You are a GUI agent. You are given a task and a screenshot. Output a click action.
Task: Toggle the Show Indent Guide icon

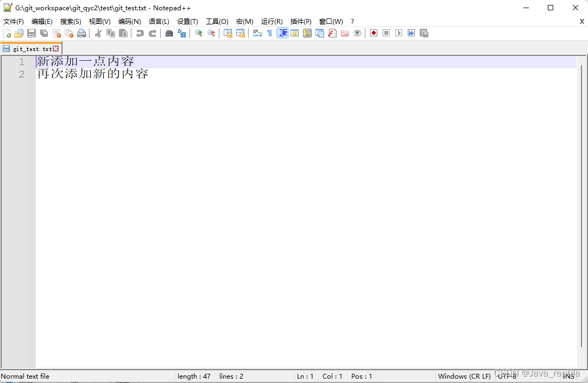tap(282, 33)
